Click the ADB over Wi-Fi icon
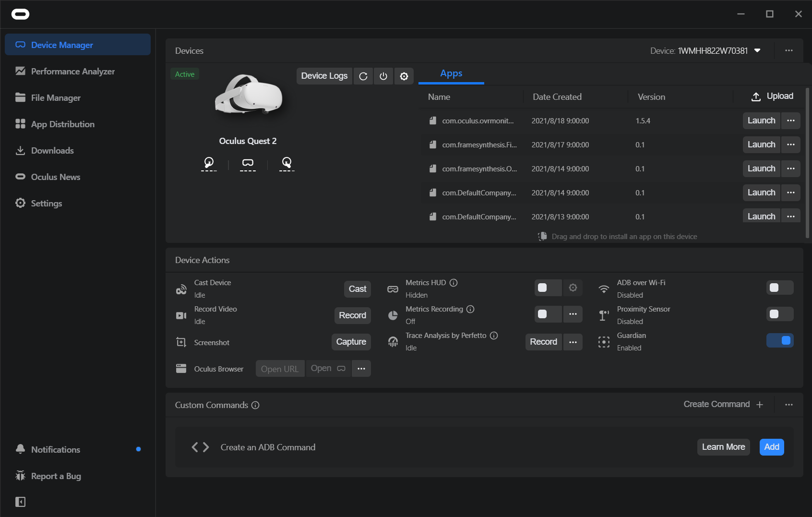 pos(604,289)
